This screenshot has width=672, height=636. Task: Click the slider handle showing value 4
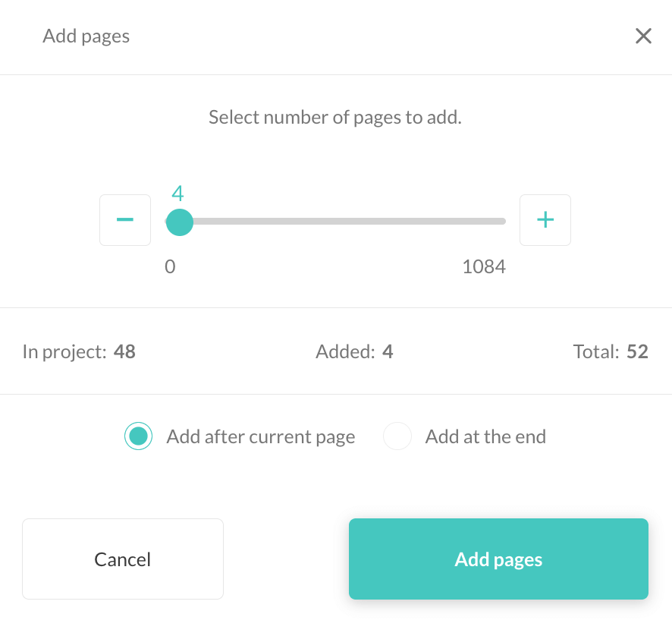click(x=179, y=221)
